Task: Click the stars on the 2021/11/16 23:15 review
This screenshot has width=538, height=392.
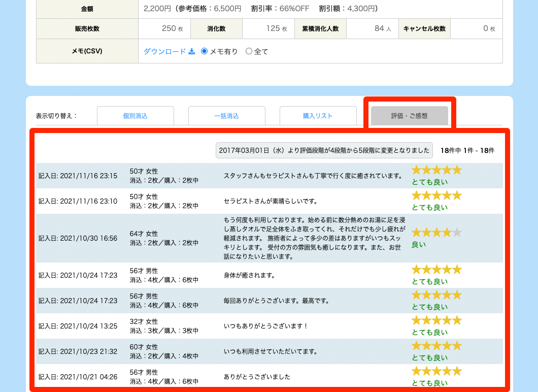Action: (436, 170)
